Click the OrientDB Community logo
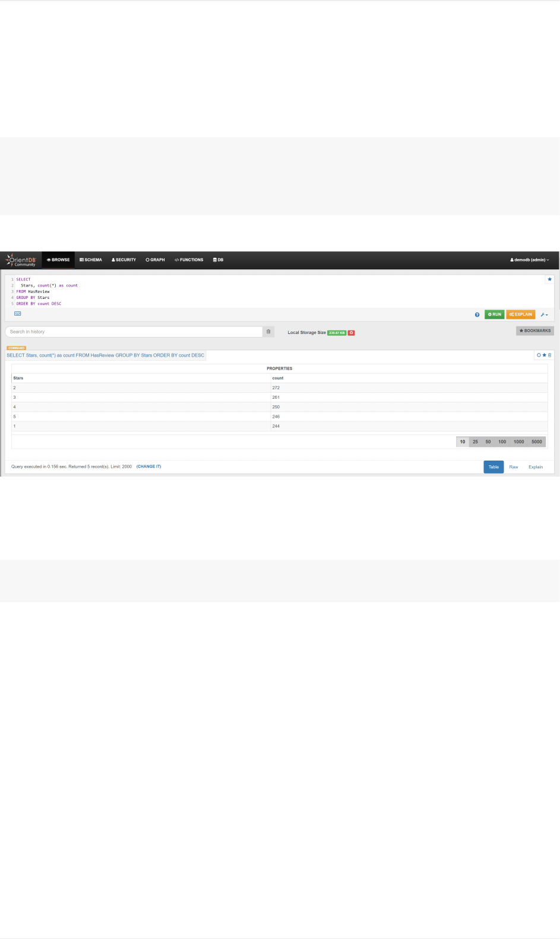This screenshot has width=560, height=939. tap(21, 260)
